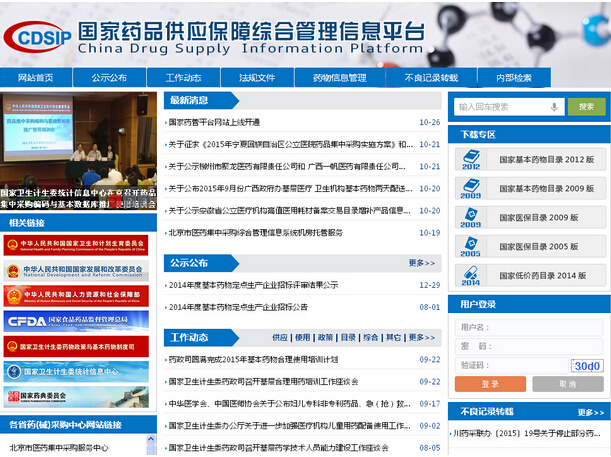Open the 国家药典委员会 banner
Viewport: 611px width, 457px height.
pyautogui.click(x=76, y=397)
